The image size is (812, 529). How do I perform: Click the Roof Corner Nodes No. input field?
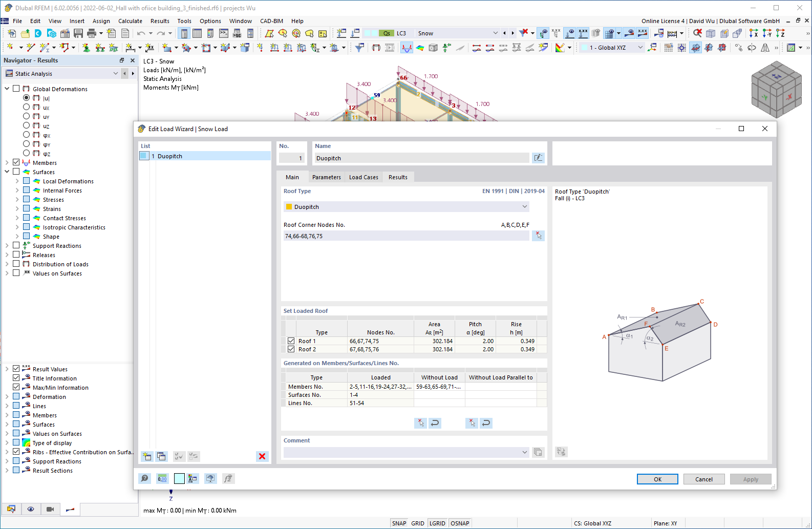406,236
